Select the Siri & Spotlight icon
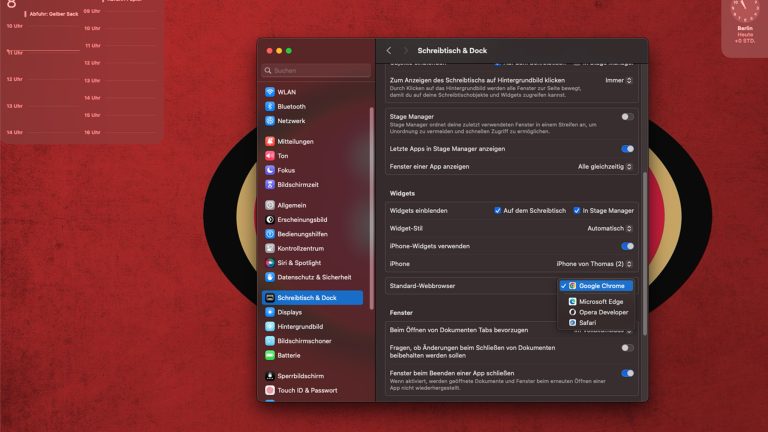768x432 pixels. pyautogui.click(x=270, y=262)
